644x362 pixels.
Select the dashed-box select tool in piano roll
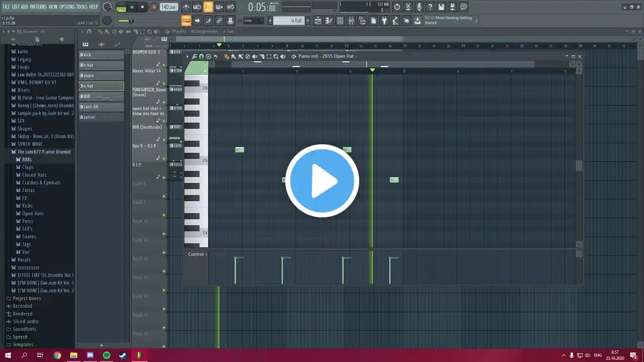pos(269,56)
